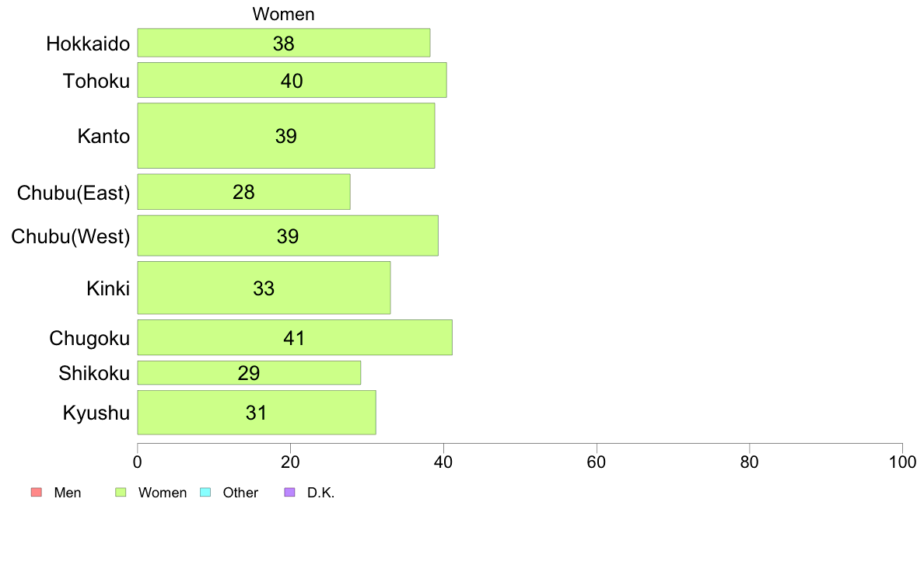
Task: Click the D.K. purple legend swatch
Action: (x=289, y=492)
